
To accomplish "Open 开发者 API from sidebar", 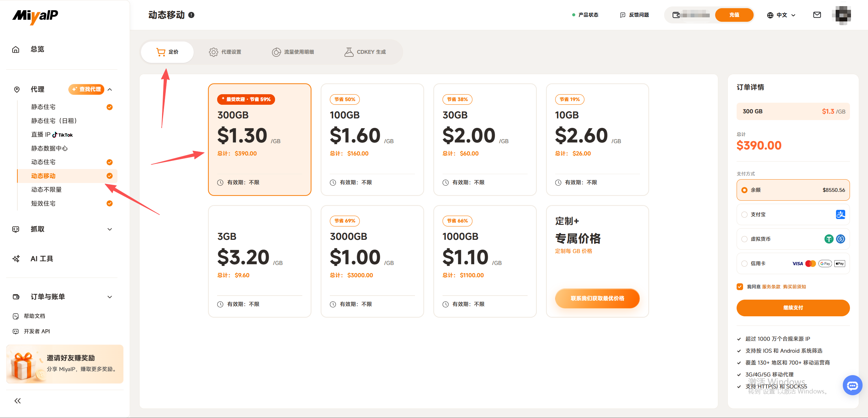I will tap(37, 331).
